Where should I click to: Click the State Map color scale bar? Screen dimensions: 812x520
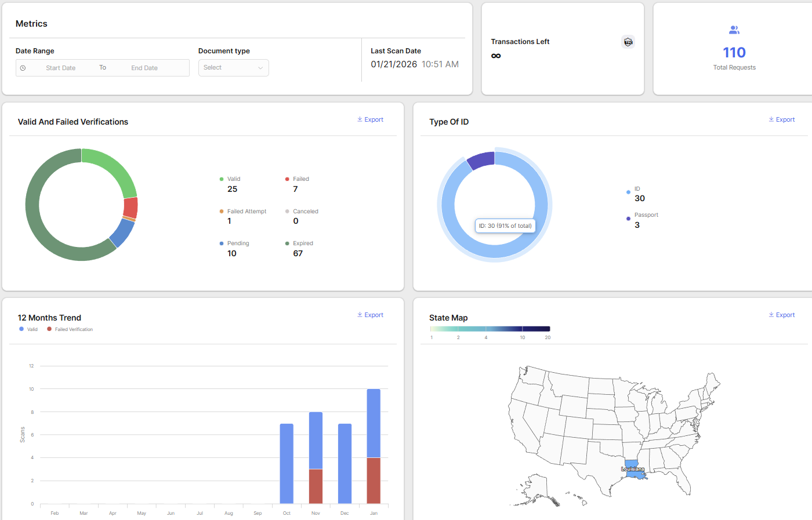490,329
